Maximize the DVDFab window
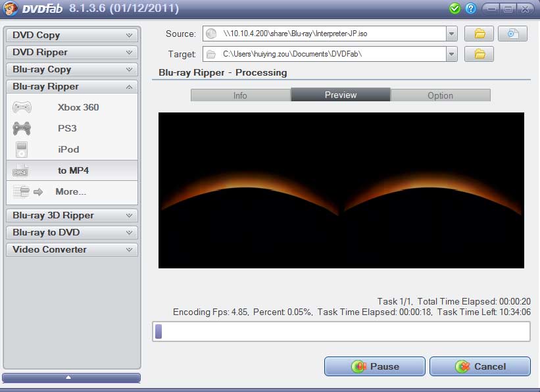This screenshot has height=392, width=540. point(508,9)
